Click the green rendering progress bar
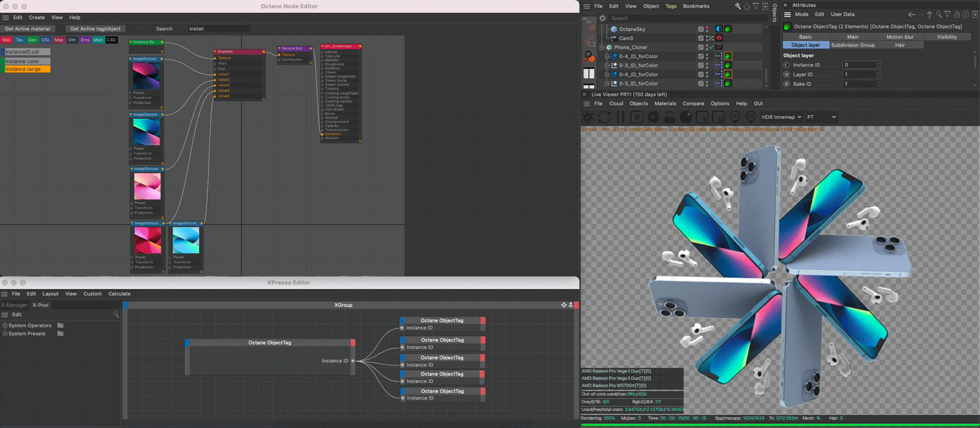The width and height of the screenshot is (980, 428). tap(780, 425)
